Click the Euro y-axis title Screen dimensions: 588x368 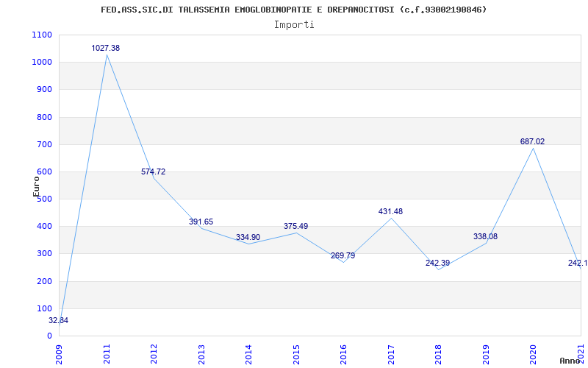tap(36, 186)
